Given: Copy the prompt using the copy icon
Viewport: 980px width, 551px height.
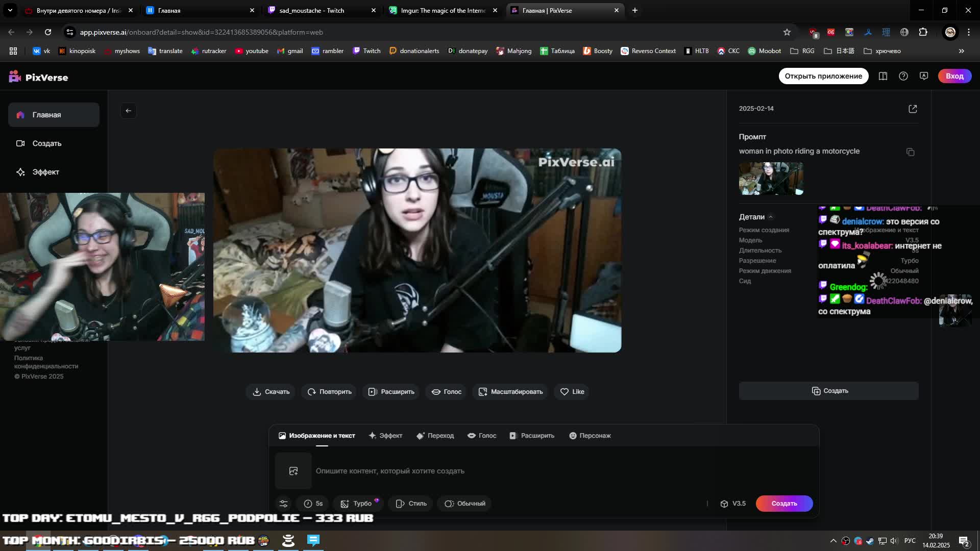Looking at the screenshot, I should point(910,152).
